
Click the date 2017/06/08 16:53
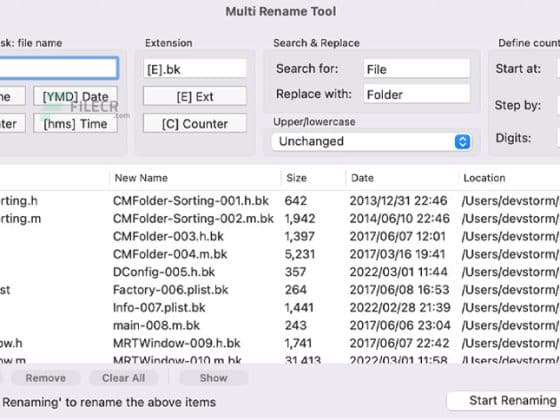[399, 290]
